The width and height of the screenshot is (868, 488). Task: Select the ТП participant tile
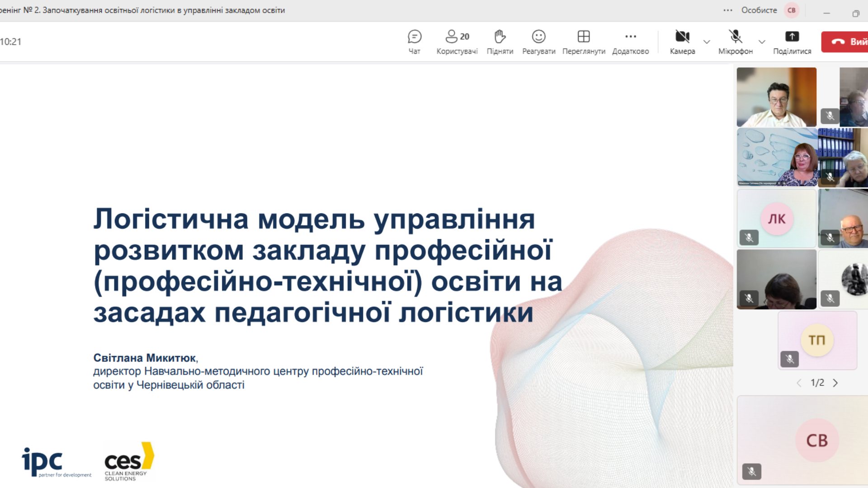pos(816,340)
